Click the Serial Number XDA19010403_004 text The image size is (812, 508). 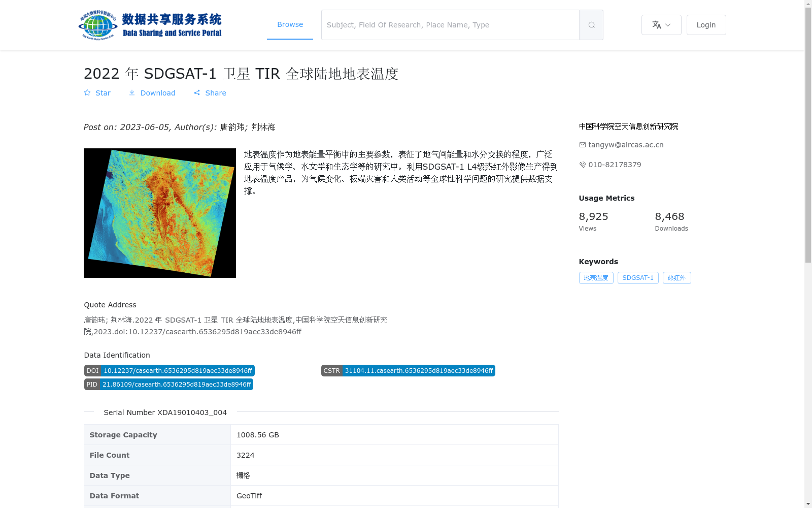coord(165,412)
